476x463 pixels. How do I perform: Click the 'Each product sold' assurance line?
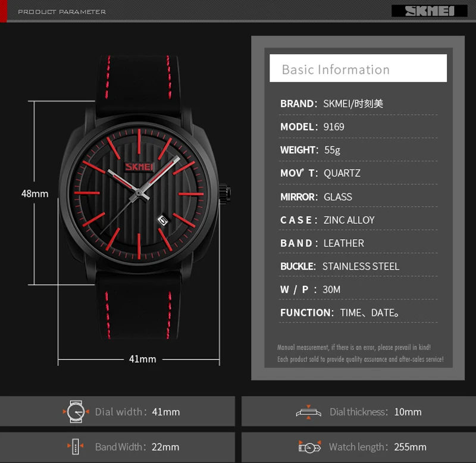click(x=361, y=359)
